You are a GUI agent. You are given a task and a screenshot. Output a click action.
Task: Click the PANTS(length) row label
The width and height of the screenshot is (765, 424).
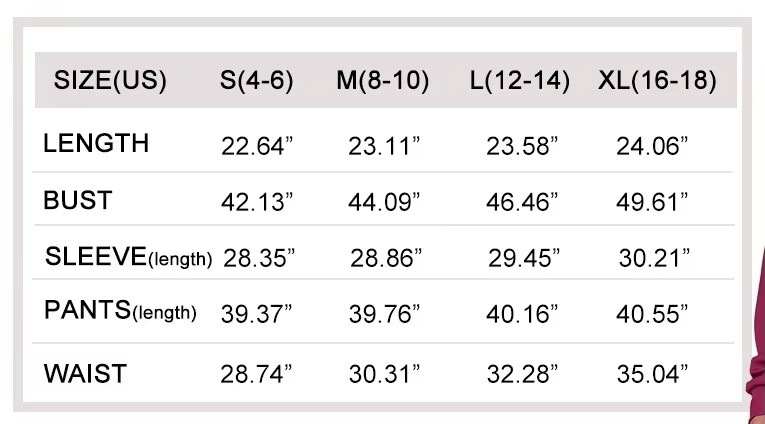[120, 312]
